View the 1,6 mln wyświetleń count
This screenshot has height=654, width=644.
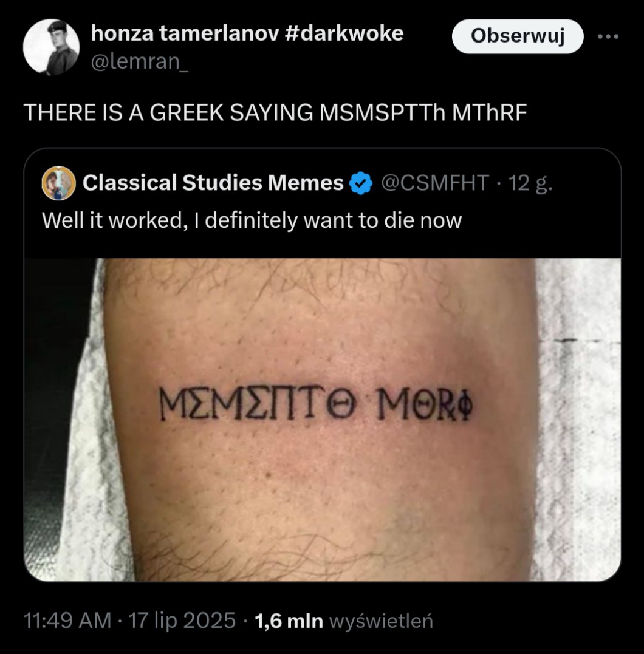pos(343,621)
